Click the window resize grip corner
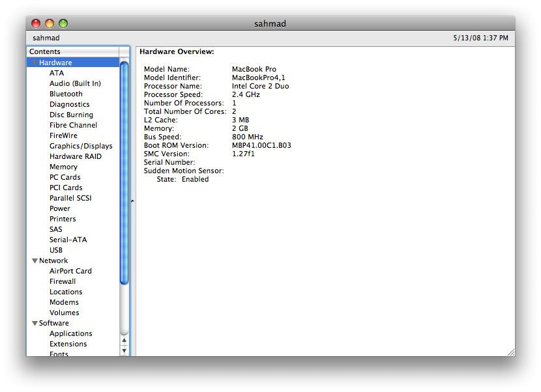 [511, 352]
